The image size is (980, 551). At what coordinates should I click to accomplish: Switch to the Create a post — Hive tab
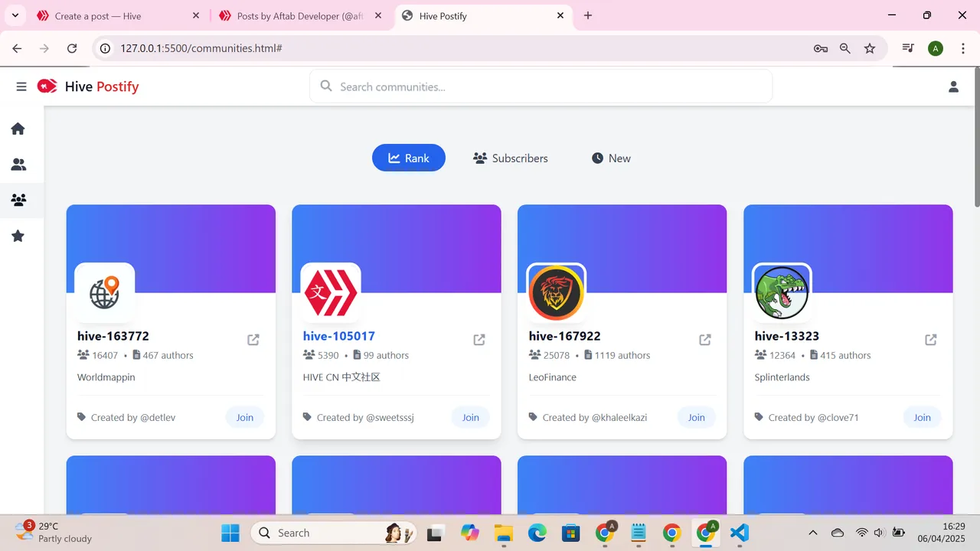pyautogui.click(x=118, y=15)
